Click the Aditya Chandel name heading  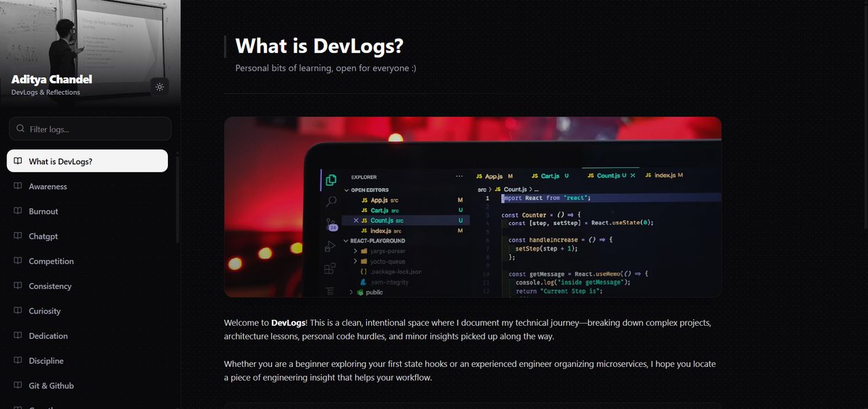[x=51, y=80]
